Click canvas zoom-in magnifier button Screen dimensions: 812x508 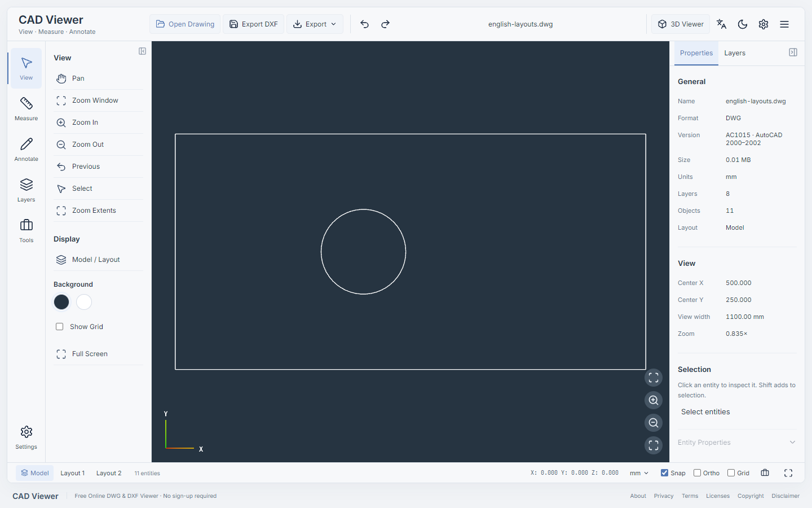(654, 400)
